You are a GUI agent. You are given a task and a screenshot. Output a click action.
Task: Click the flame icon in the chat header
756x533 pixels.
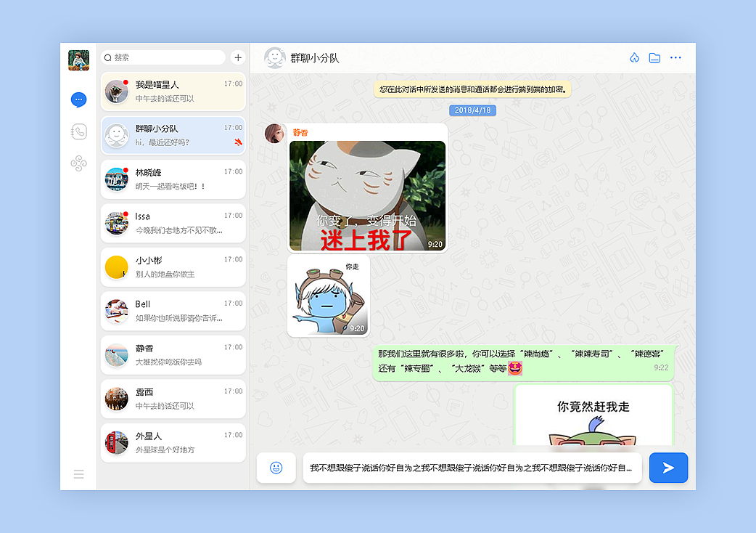tap(634, 57)
